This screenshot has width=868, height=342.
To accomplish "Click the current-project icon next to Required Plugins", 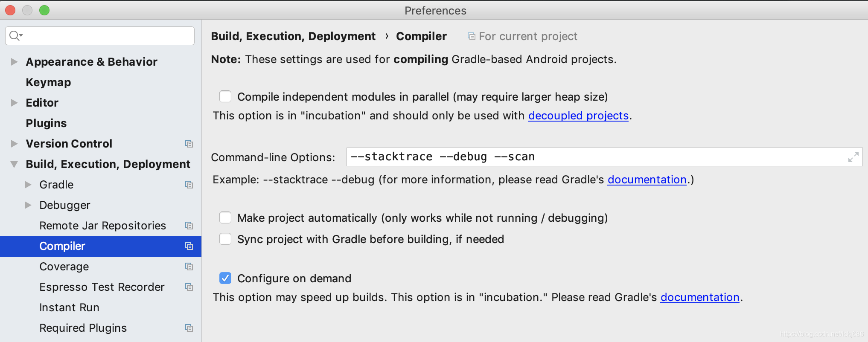I will 189,328.
